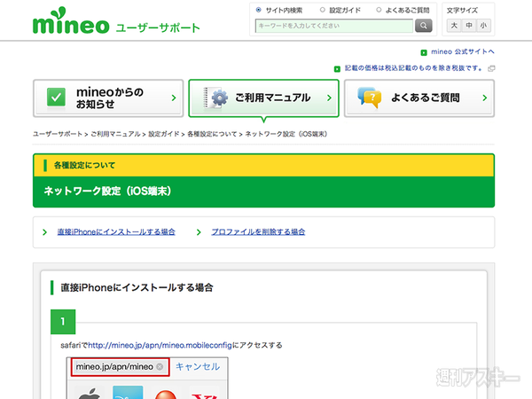Click the gear notebook manual icon
This screenshot has width=532, height=399.
tap(215, 98)
